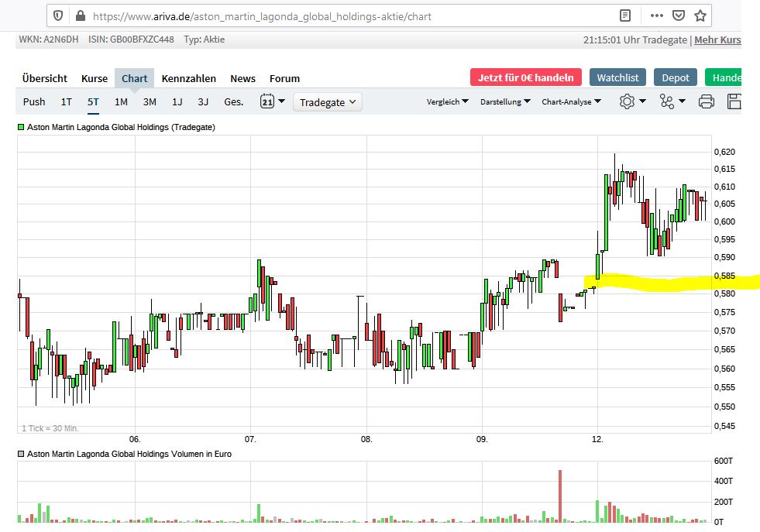Image resolution: width=760 pixels, height=532 pixels.
Task: Expand the Tradegate exchange dropdown
Action: 327,102
